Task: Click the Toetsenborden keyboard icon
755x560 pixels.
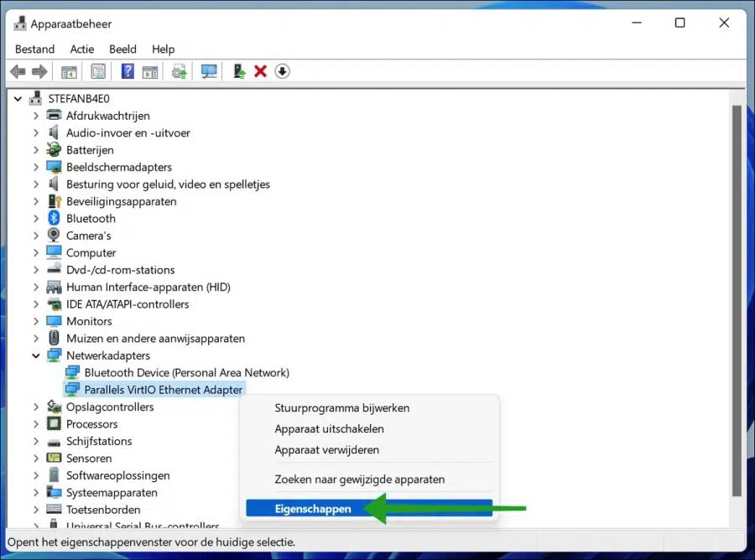Action: click(54, 509)
